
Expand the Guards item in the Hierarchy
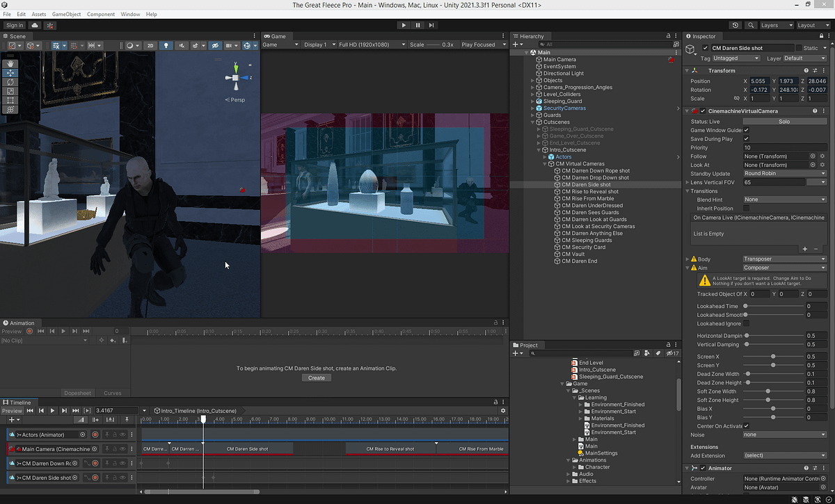[532, 115]
